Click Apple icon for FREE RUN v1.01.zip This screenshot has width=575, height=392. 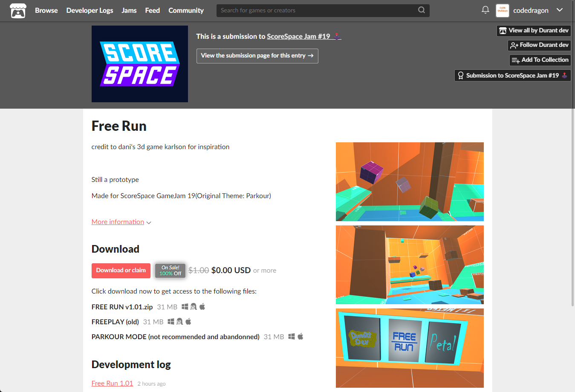tap(202, 306)
